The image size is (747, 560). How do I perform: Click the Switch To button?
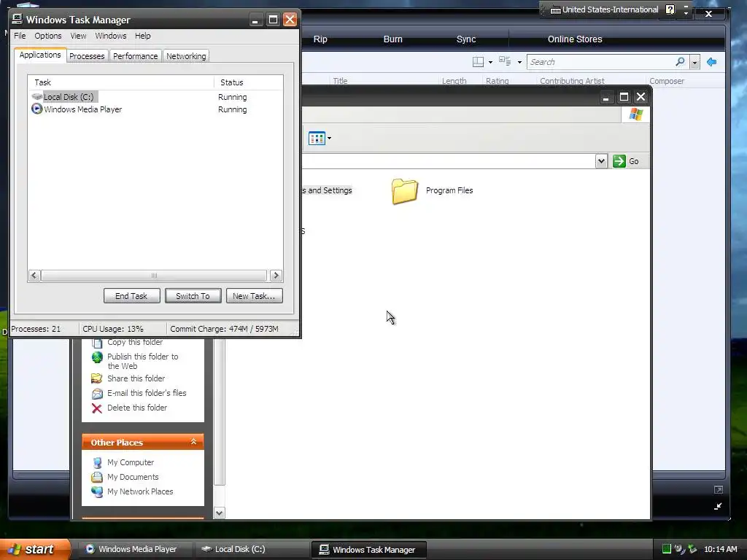[193, 296]
